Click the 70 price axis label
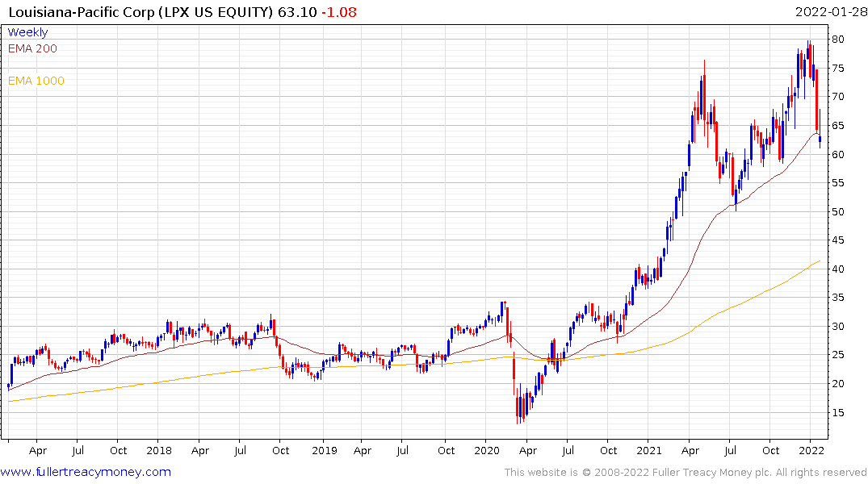 pos(837,97)
